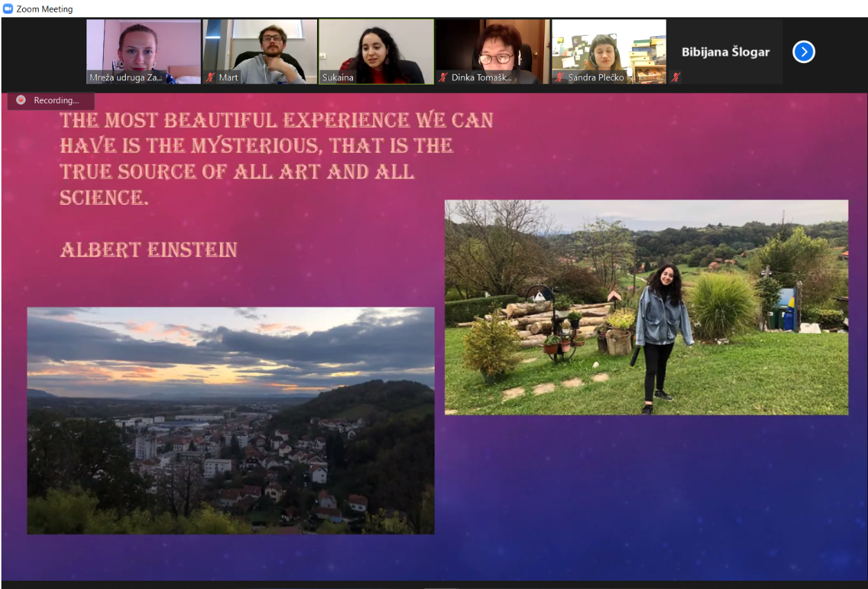
Task: Select the Bibijana Šlogar participant tile
Action: 725,52
